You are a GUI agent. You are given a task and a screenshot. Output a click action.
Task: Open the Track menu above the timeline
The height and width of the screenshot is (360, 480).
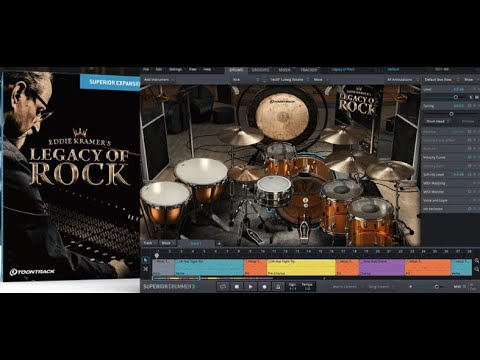pyautogui.click(x=150, y=243)
